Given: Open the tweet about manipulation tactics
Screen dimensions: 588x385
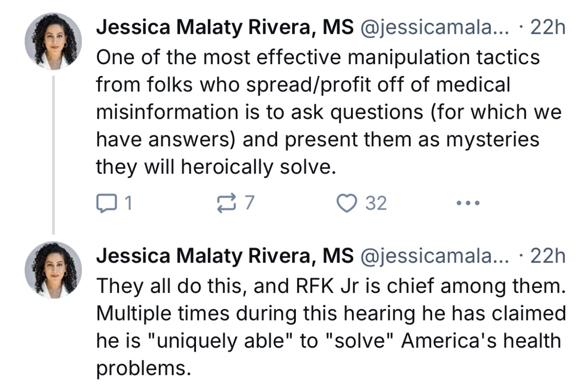Looking at the screenshot, I should [317, 112].
